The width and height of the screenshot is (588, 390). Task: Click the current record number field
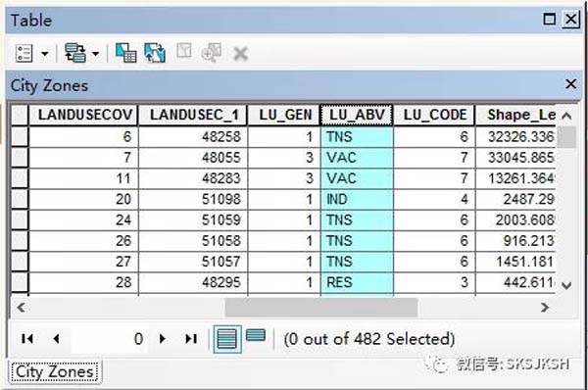pyautogui.click(x=110, y=339)
